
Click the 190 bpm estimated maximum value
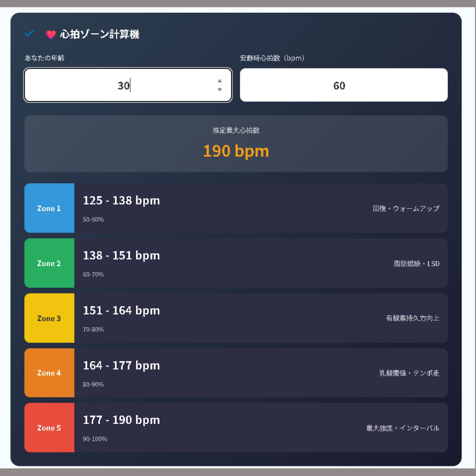click(x=236, y=151)
